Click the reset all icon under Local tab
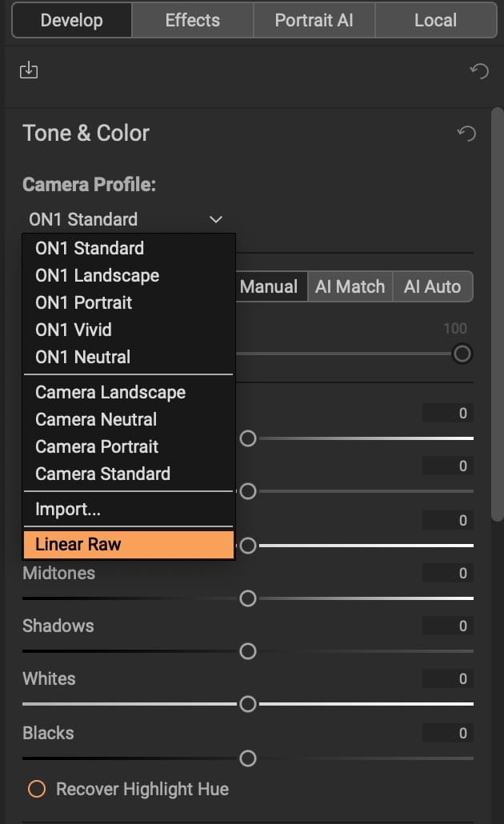This screenshot has width=504, height=824. (478, 71)
